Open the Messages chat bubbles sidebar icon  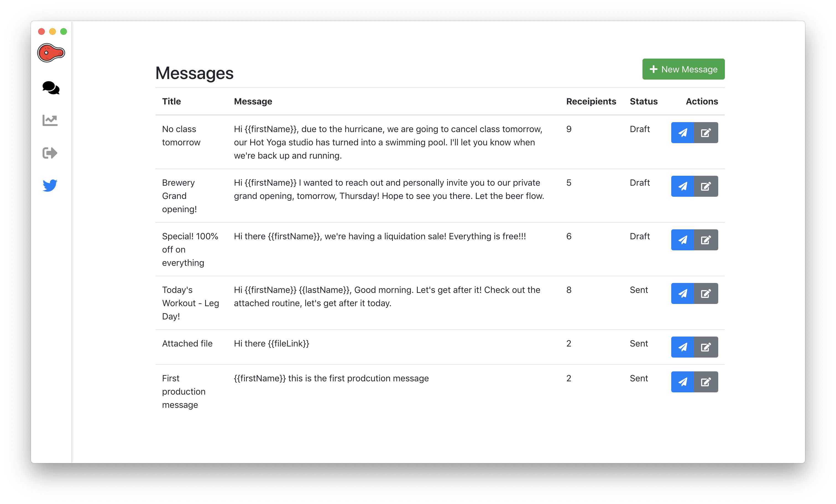[x=51, y=88]
